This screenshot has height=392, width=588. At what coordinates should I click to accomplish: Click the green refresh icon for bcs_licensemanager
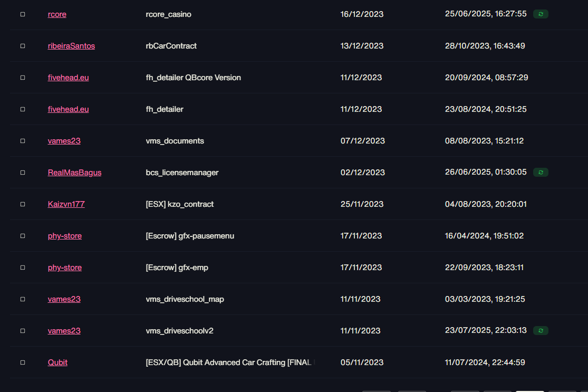click(x=541, y=173)
